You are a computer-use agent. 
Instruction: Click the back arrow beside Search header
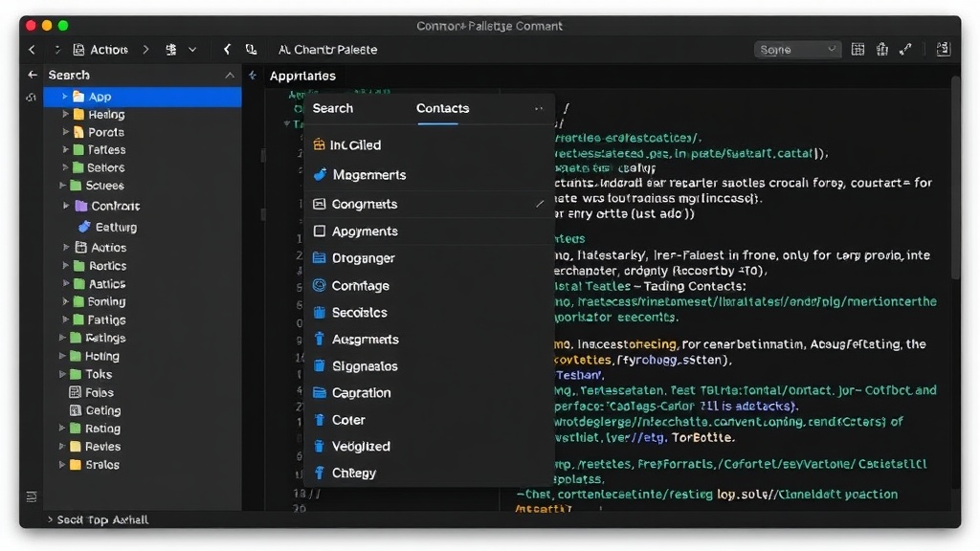33,75
